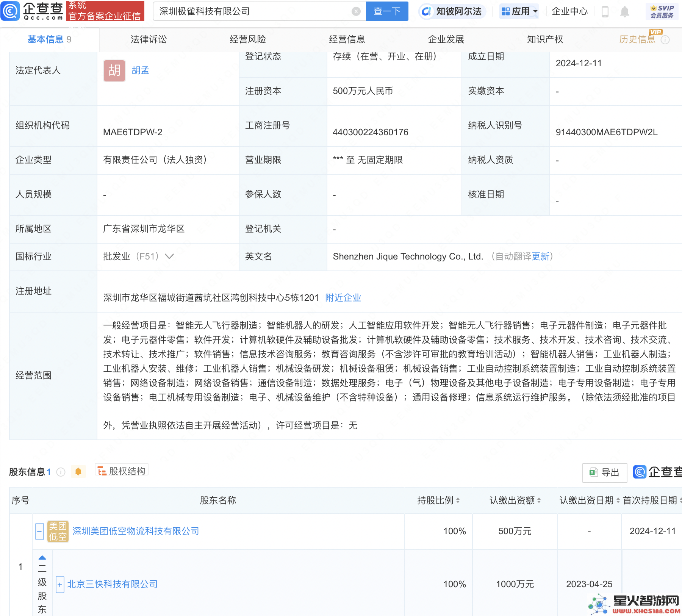The width and height of the screenshot is (682, 616).
Task: Click the 500万元人民币 registered capital value
Action: coord(363,91)
